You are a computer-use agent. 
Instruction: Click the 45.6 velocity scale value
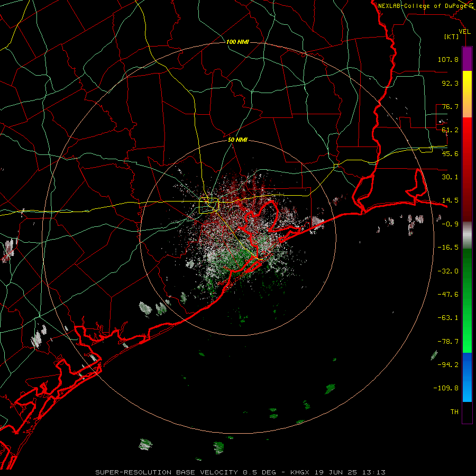coord(450,153)
